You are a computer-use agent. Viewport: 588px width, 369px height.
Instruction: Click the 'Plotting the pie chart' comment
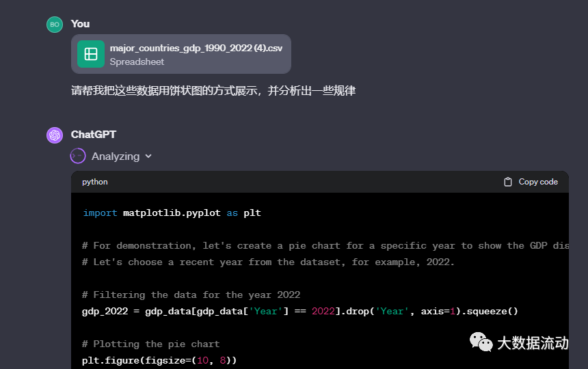coord(150,344)
